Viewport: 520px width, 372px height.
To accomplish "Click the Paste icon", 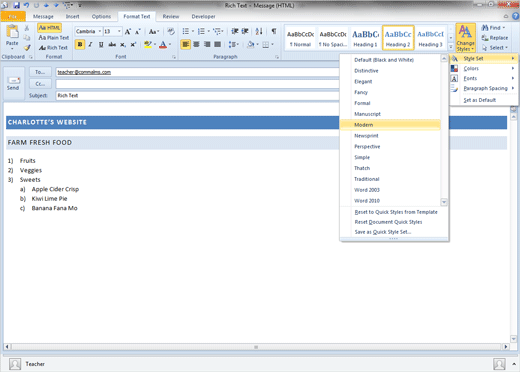I will click(x=12, y=32).
